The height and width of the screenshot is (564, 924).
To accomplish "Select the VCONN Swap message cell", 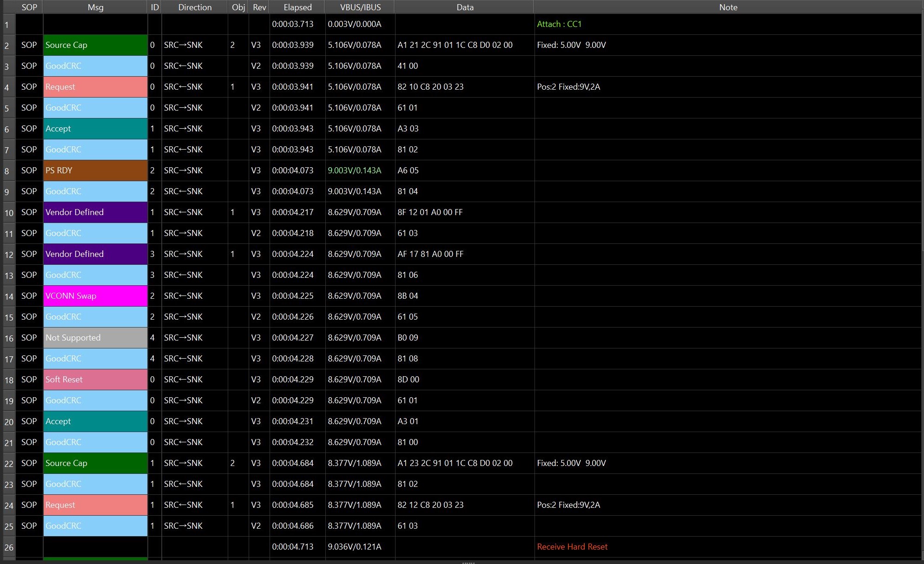I will [95, 296].
